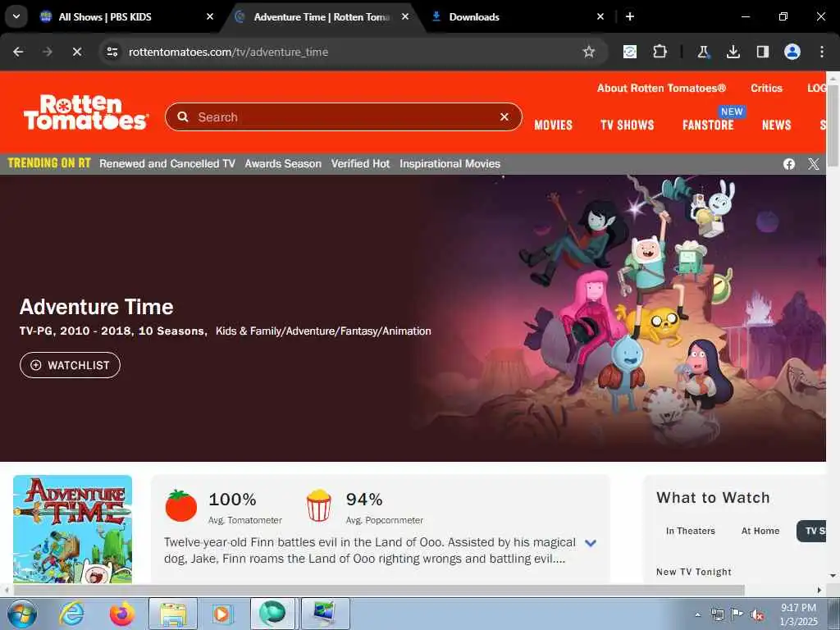Image resolution: width=840 pixels, height=630 pixels.
Task: Open the Adventure Time poster thumbnail
Action: [72, 529]
